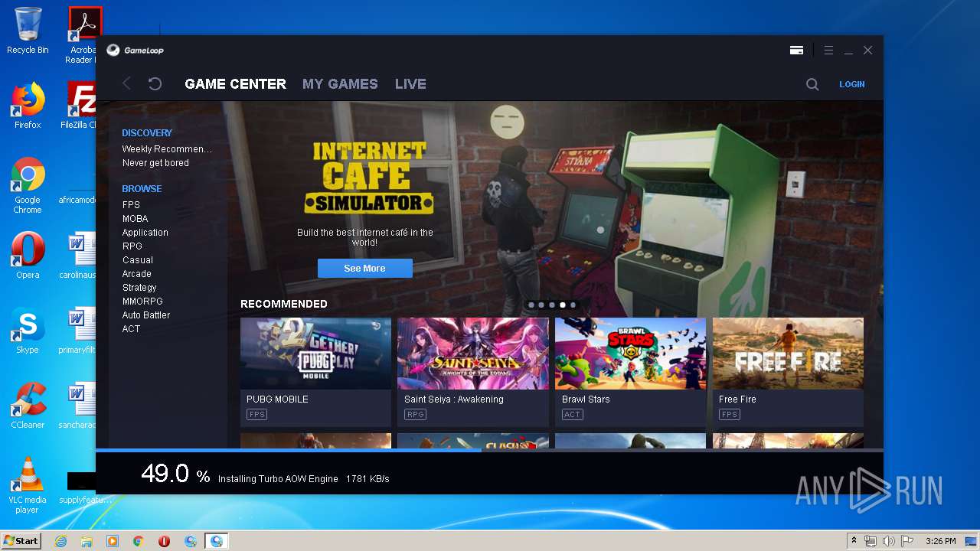Click the BROWSE sidebar heading
980x551 pixels.
142,189
